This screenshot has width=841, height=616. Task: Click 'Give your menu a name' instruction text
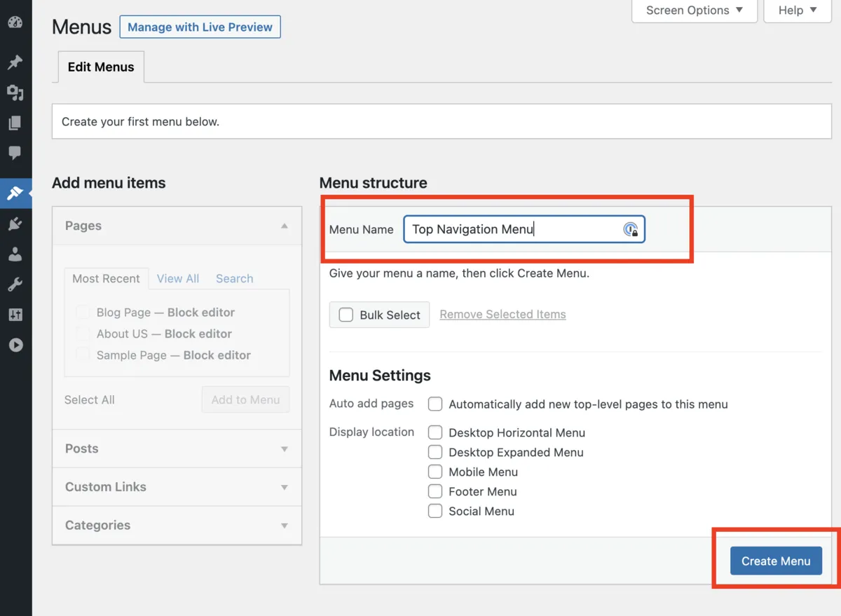coord(460,273)
